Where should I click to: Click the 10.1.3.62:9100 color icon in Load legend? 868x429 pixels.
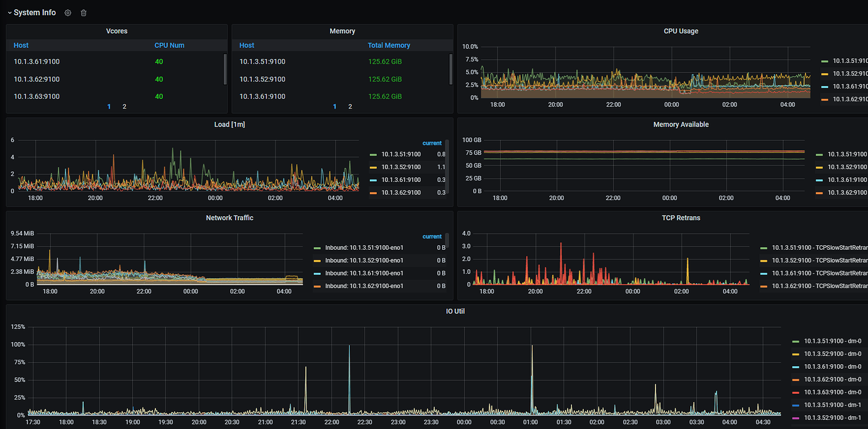[373, 192]
